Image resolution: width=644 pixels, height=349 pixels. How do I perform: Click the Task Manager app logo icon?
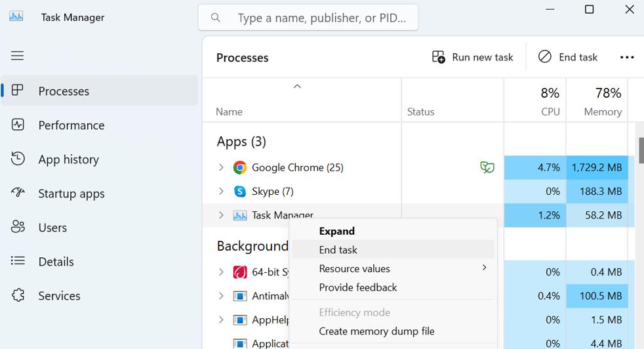(16, 16)
